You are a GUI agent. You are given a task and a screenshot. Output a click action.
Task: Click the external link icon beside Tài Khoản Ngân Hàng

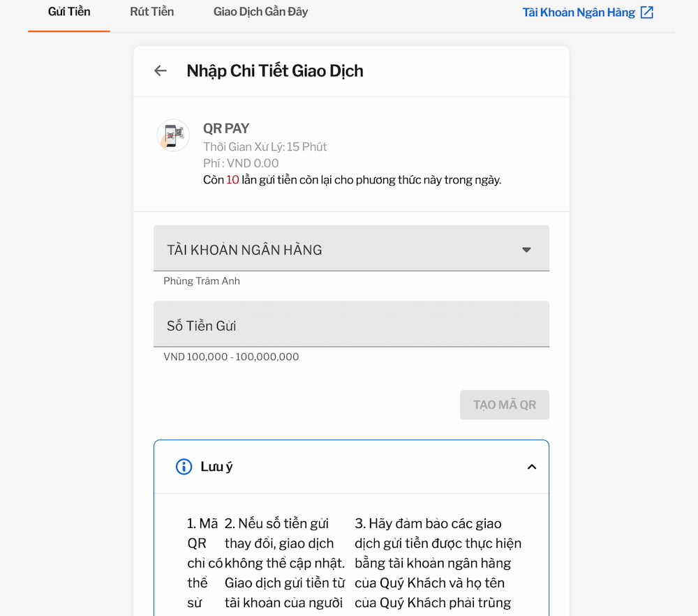[x=647, y=12]
